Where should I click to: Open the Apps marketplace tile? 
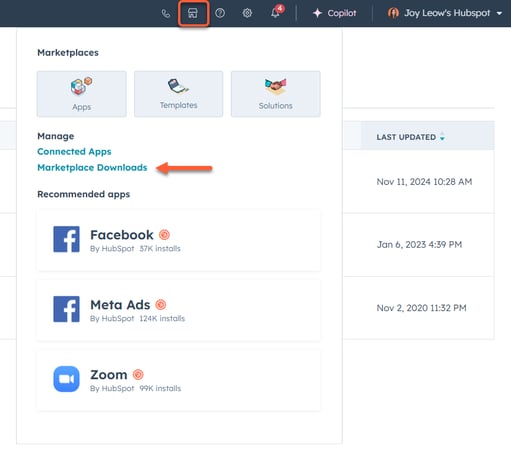82,94
